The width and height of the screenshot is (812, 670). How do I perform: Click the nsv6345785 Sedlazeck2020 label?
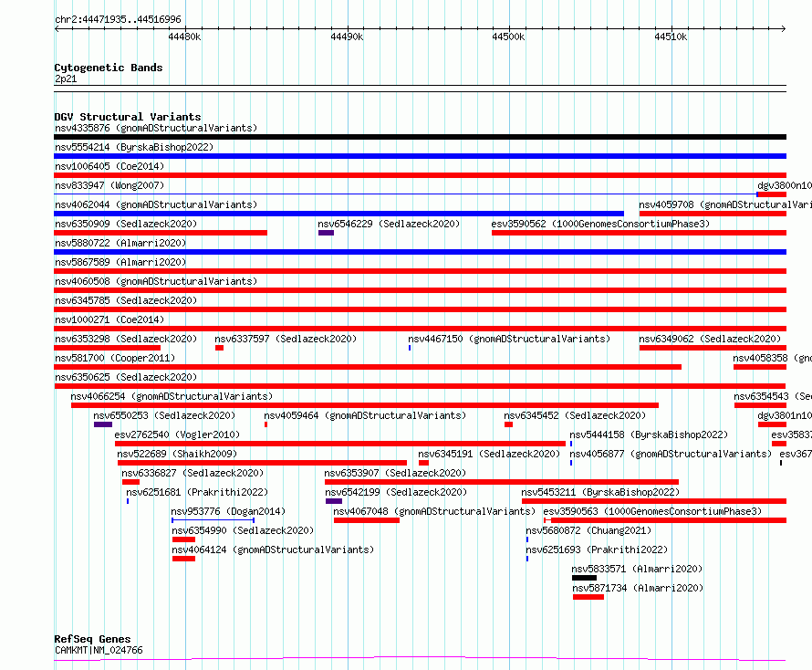126,300
